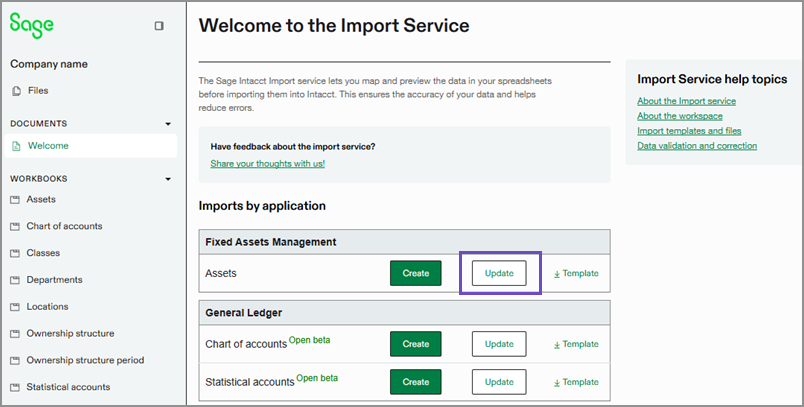Collapse the sidebar panel icon
Viewport: 804px width, 407px height.
(159, 26)
